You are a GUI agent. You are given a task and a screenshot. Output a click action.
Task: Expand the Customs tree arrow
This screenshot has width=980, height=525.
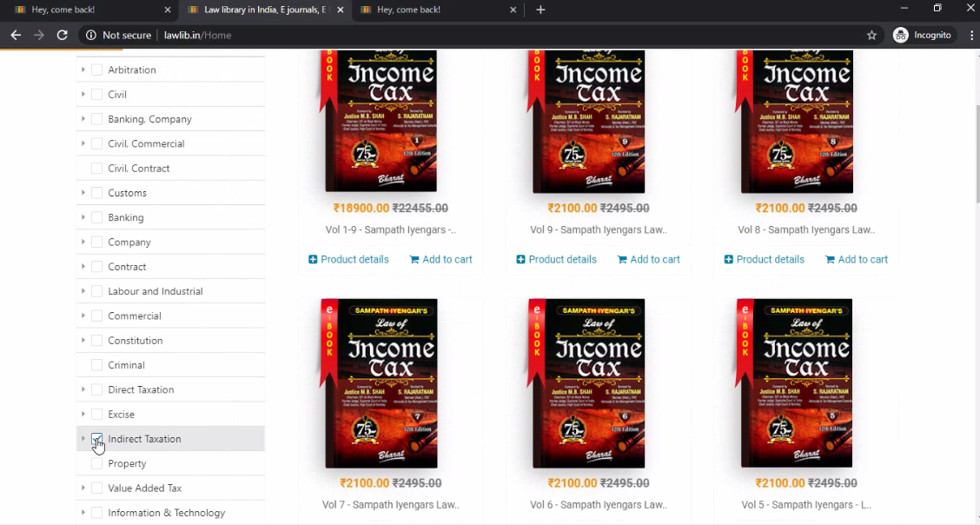(x=83, y=192)
